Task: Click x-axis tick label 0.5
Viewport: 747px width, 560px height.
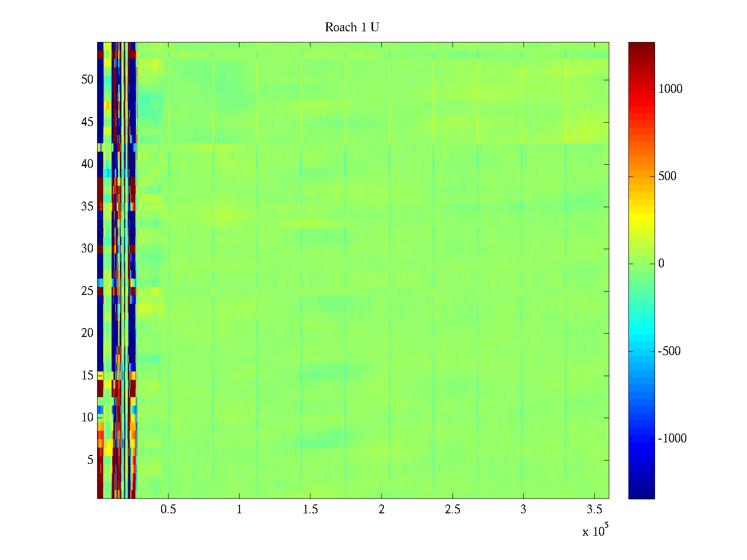Action: pos(168,510)
